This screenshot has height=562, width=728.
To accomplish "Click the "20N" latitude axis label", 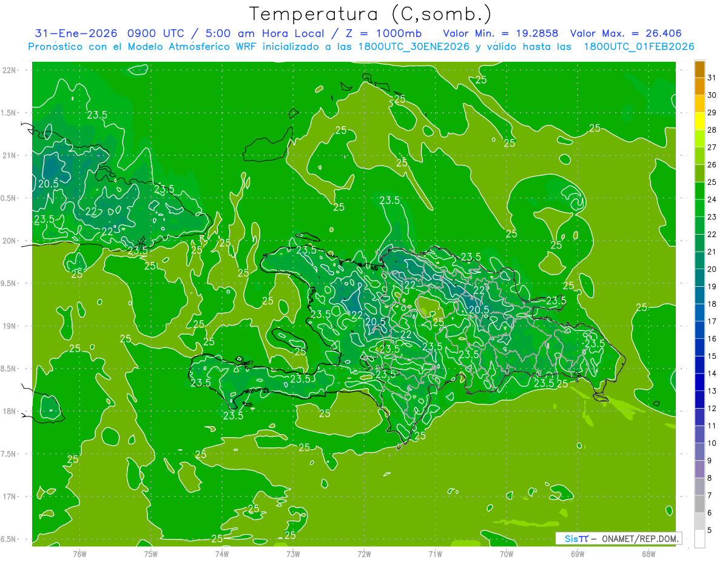I will [x=9, y=241].
